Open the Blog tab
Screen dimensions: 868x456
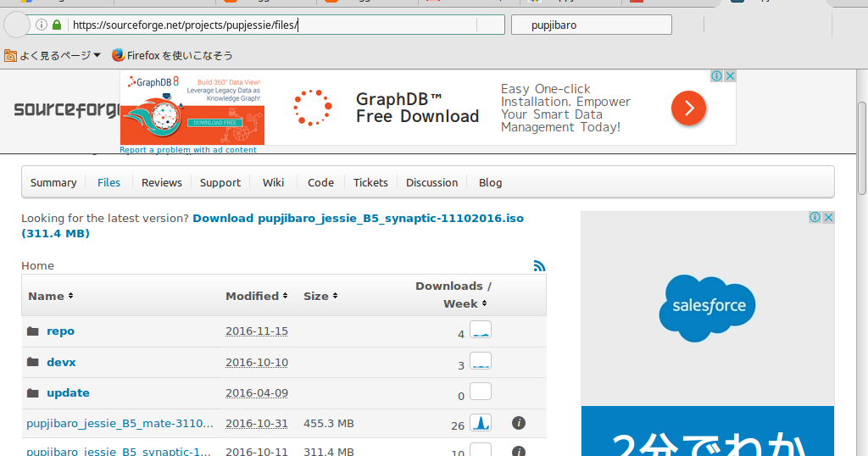click(491, 182)
